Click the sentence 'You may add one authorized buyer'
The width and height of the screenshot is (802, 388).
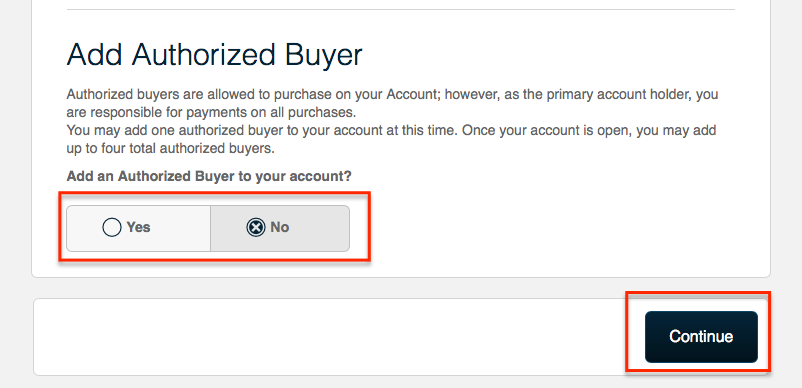[x=262, y=130]
